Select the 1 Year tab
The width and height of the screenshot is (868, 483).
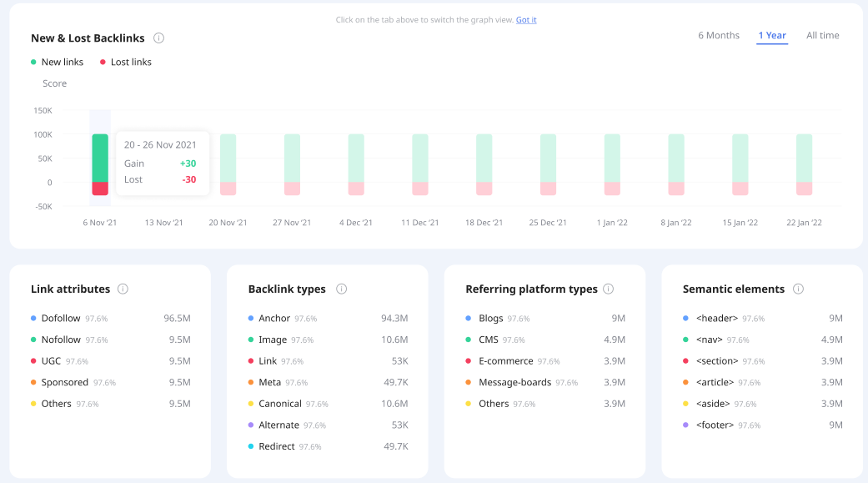tap(772, 35)
